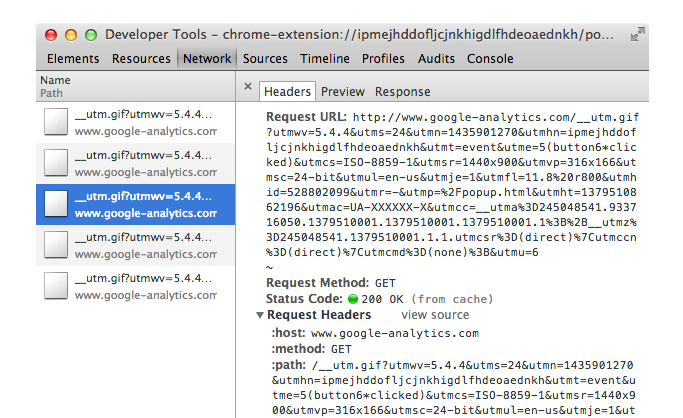
Task: Click the :method header GET value
Action: click(341, 349)
